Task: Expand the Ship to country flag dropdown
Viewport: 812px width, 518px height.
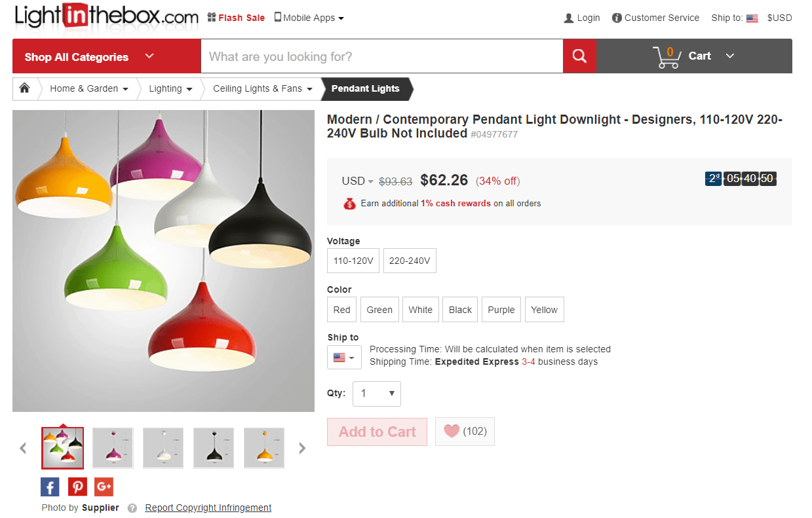Action: [344, 358]
